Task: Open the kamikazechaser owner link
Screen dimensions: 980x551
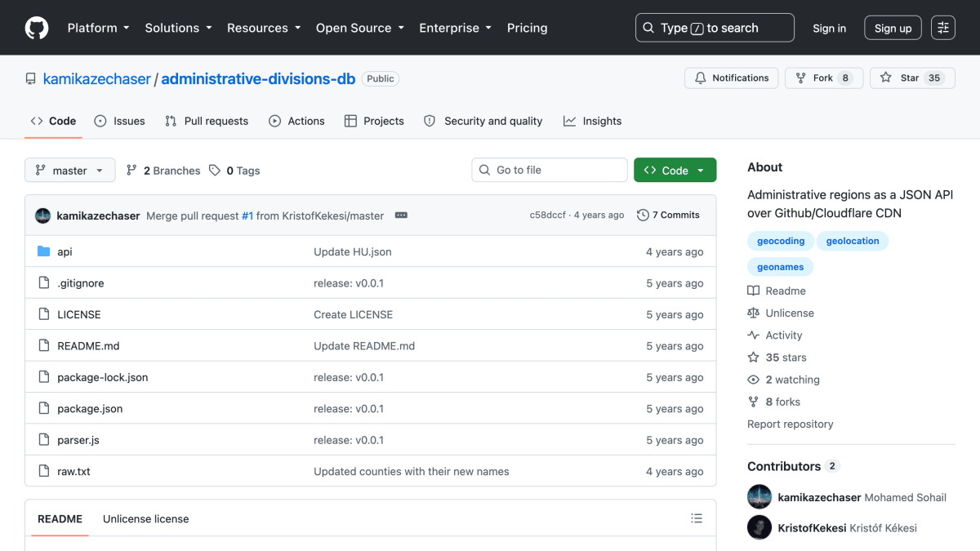Action: point(97,79)
